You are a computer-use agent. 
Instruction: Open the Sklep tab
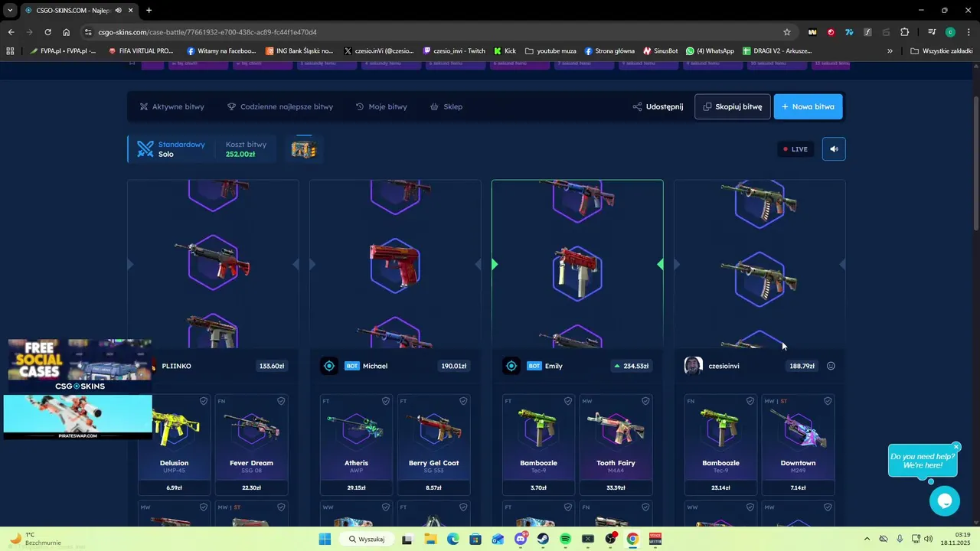point(446,107)
